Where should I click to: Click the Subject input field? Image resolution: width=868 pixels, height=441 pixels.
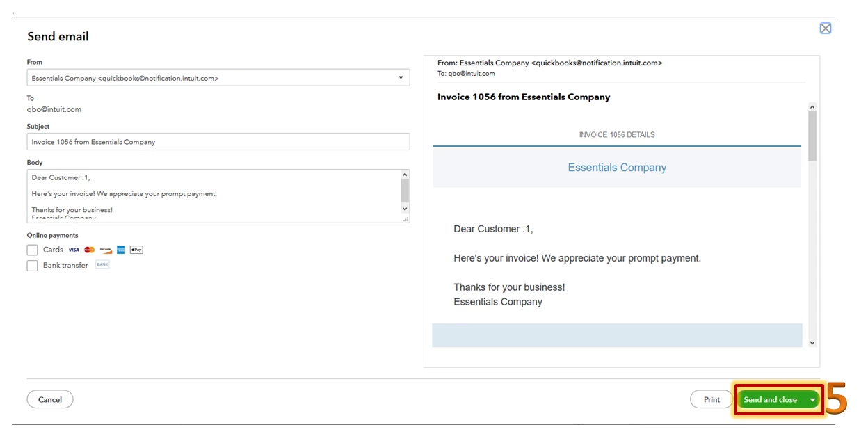point(218,142)
